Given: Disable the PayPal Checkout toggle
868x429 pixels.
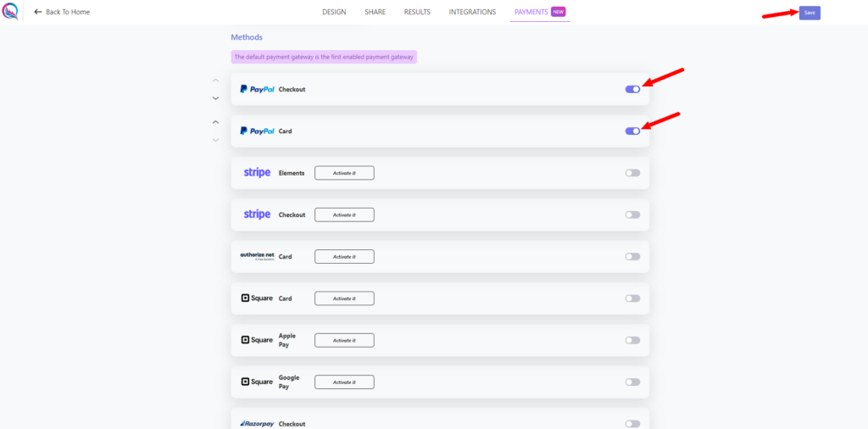Looking at the screenshot, I should click(632, 89).
